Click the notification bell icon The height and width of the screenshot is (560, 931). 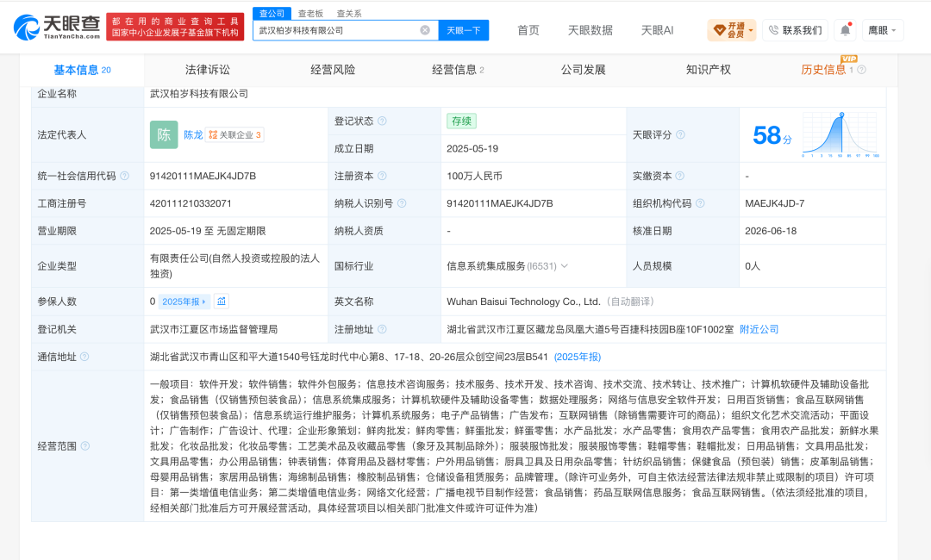[x=845, y=30]
